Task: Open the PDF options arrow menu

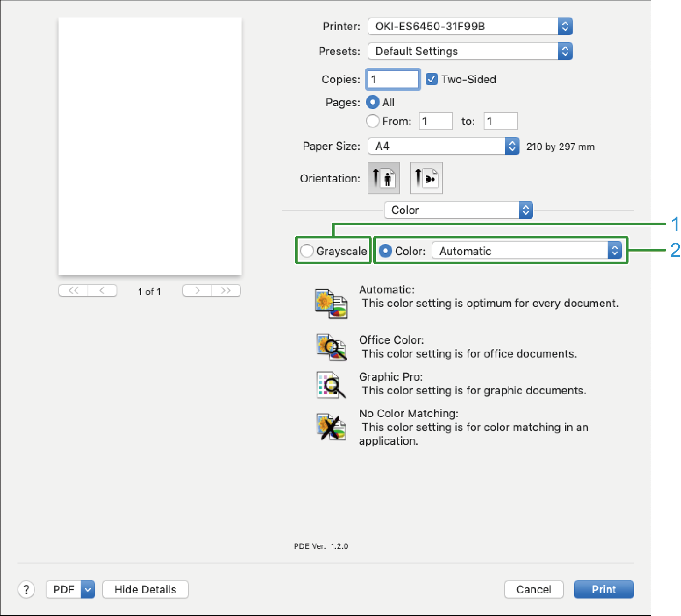Action: click(x=88, y=590)
